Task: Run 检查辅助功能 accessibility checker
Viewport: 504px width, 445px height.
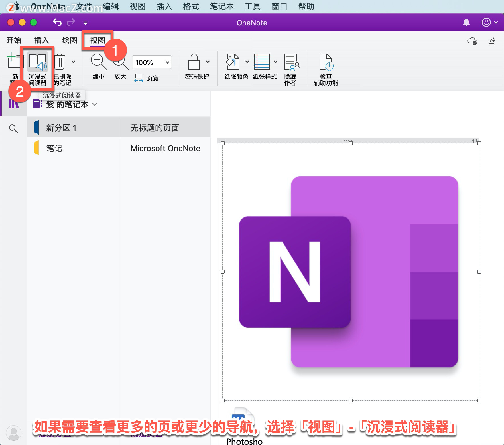Action: click(x=326, y=70)
